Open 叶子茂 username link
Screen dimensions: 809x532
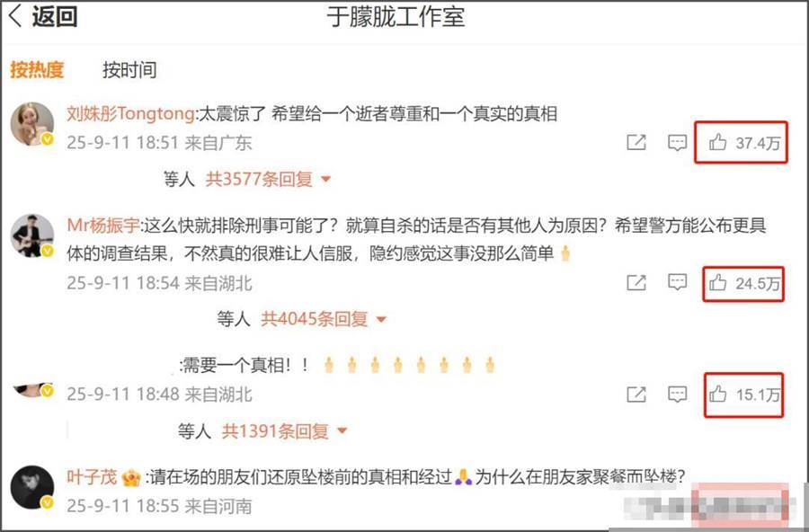point(92,477)
